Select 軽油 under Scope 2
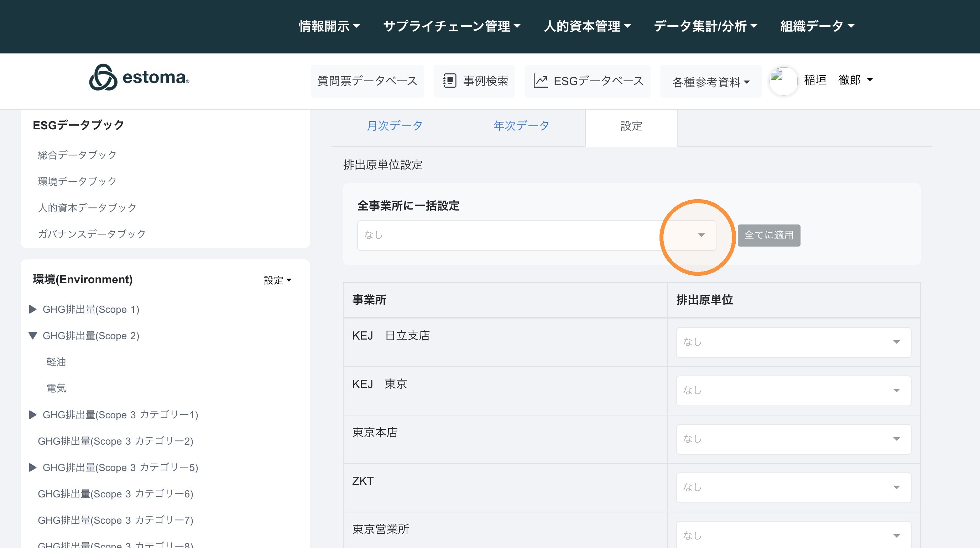This screenshot has width=980, height=548. click(56, 362)
